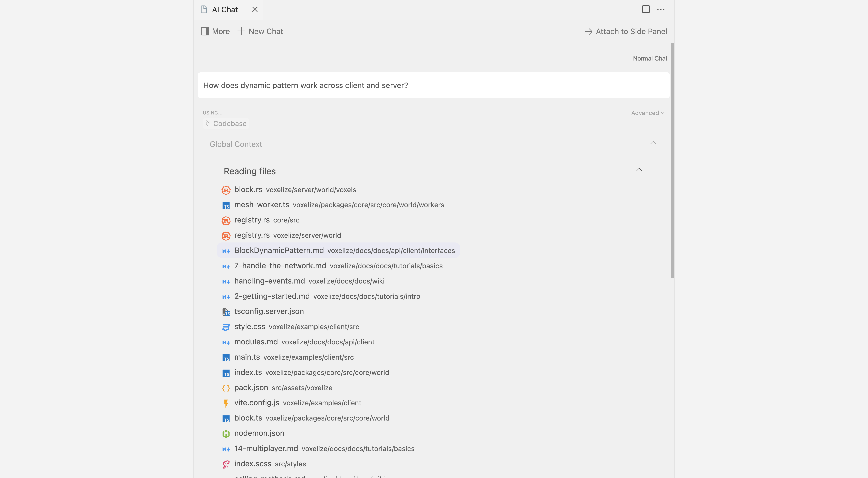Screen dimensions: 868x478
Task: Open the Advanced options dropdown
Action: coord(647,113)
